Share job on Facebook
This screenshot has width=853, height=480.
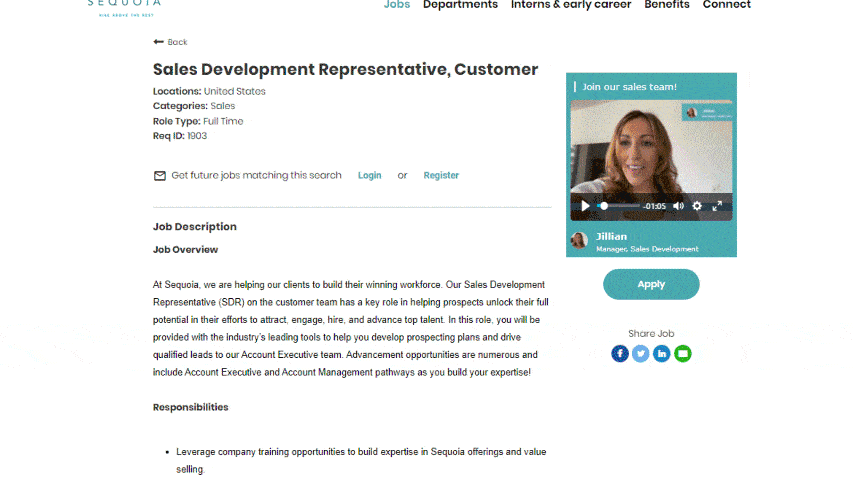coord(620,354)
